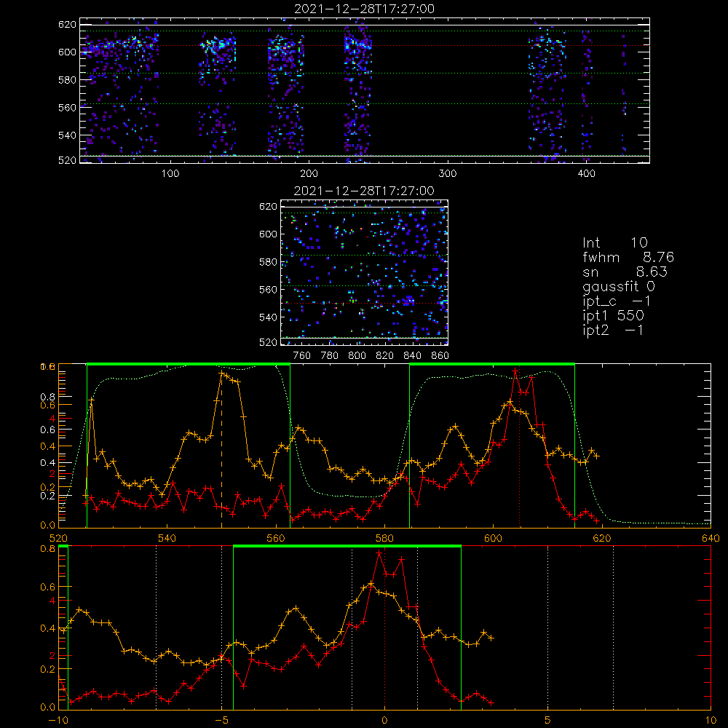This screenshot has height=728, width=728.
Task: Click the top spectrogram title 2021-12-28T17:27:00
Action: point(364,9)
